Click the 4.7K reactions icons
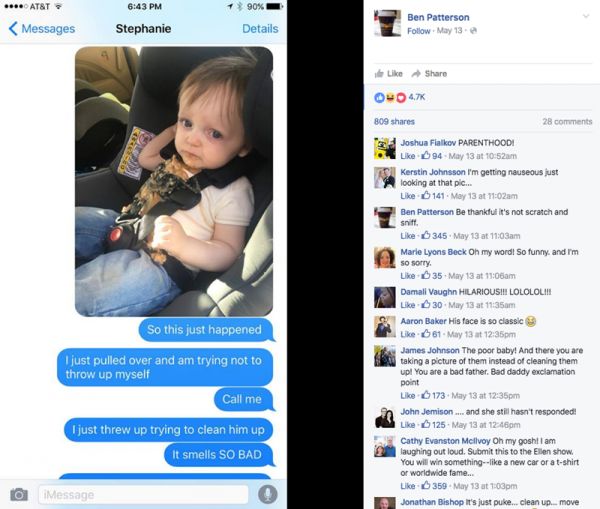 tap(390, 98)
